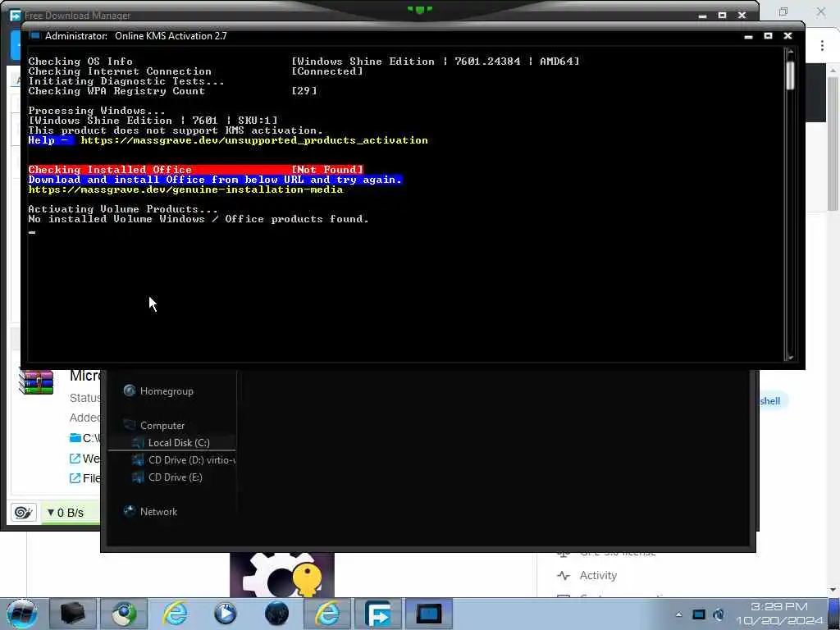Click the dark globe taskbar icon

(x=276, y=614)
